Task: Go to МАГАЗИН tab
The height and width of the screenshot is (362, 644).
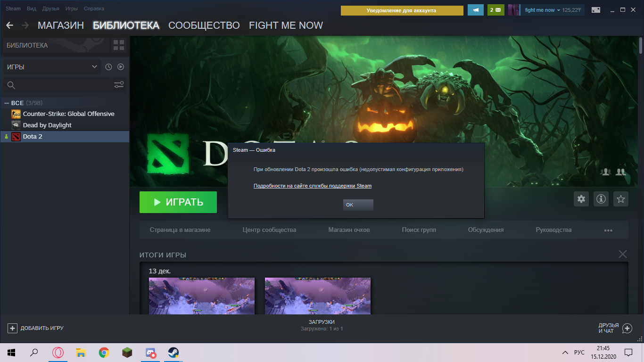Action: pyautogui.click(x=61, y=25)
